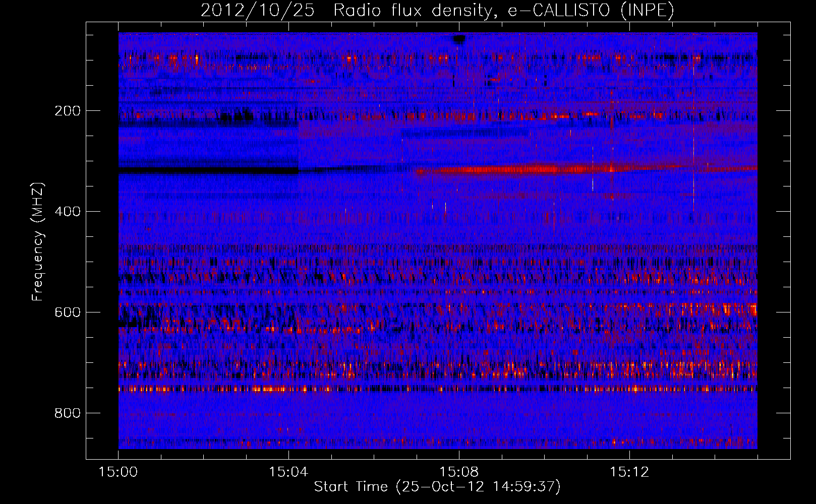This screenshot has width=816, height=504.
Task: Click the 400 frequency tick label
Action: pos(67,212)
